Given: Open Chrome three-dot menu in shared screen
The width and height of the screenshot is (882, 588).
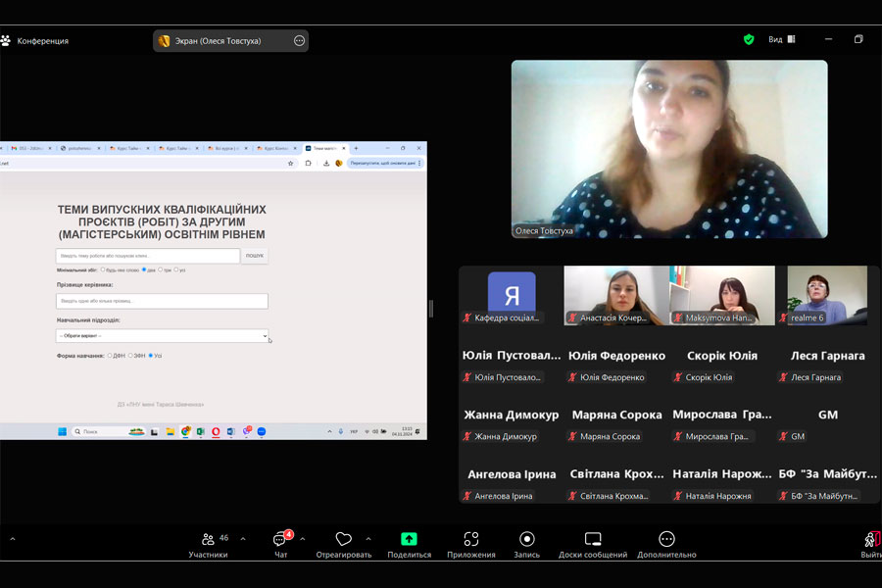Looking at the screenshot, I should point(419,164).
